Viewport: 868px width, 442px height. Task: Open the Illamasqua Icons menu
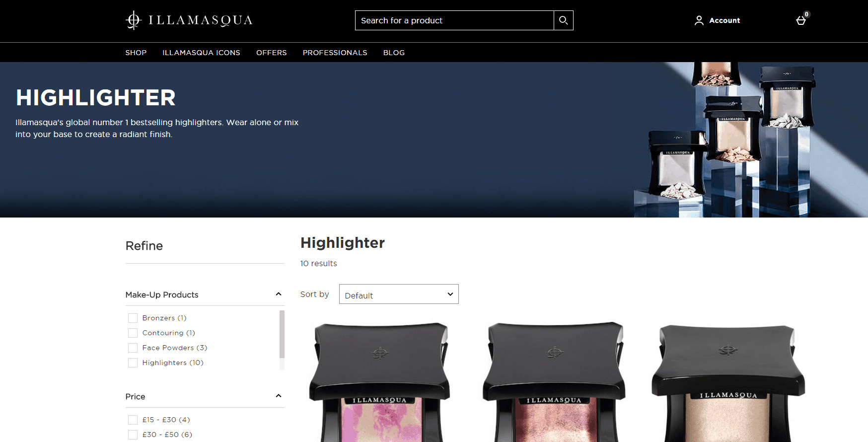pyautogui.click(x=201, y=53)
